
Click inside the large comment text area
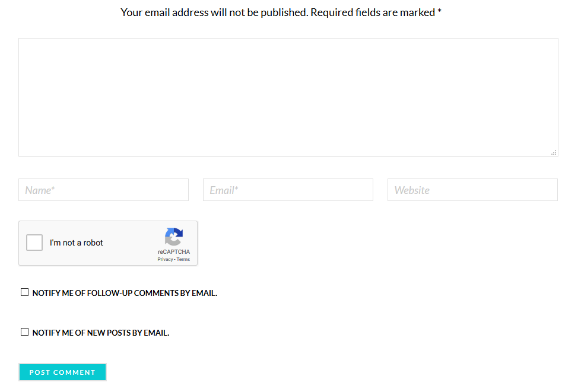[x=288, y=97]
